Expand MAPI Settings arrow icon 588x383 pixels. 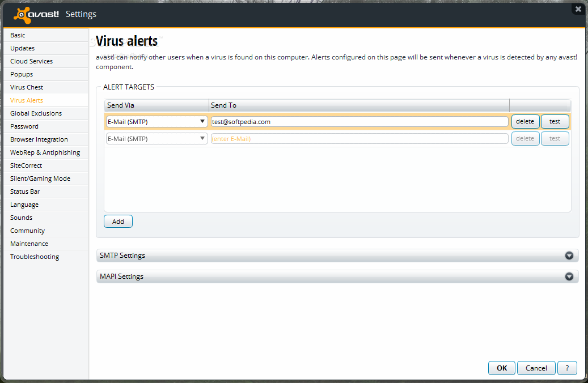tap(569, 276)
